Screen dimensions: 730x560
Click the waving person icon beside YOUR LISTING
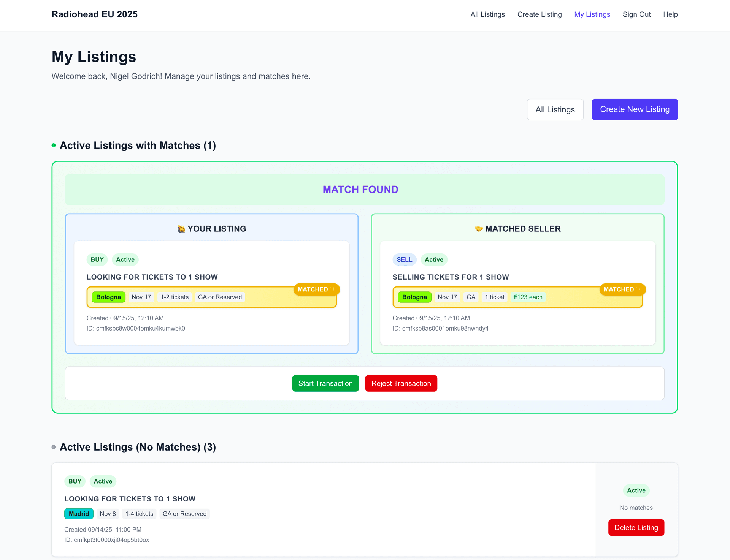coord(181,229)
